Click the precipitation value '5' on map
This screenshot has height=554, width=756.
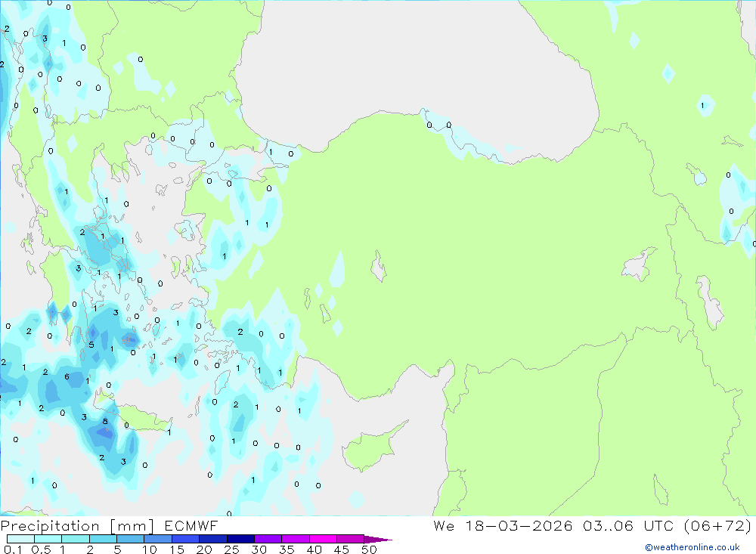coord(91,345)
